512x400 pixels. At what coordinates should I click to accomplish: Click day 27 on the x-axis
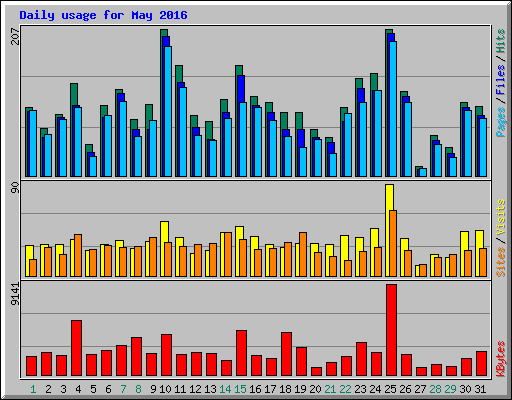pos(420,389)
